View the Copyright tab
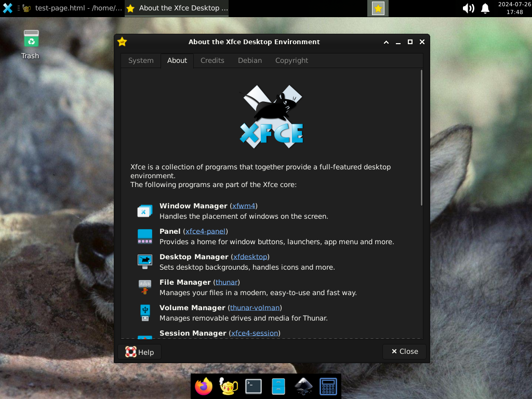This screenshot has height=399, width=532. (291, 60)
